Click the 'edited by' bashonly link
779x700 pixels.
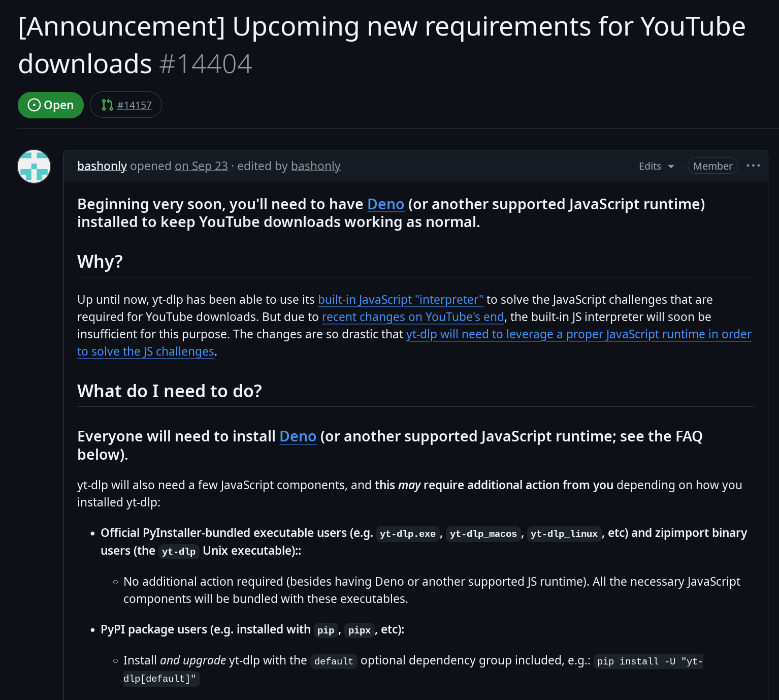pos(315,166)
